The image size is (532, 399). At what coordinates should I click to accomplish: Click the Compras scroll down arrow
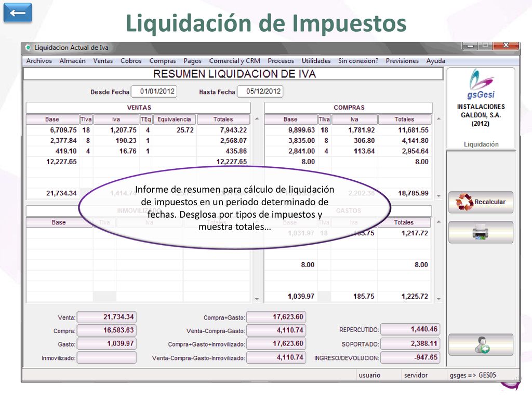[x=438, y=196]
